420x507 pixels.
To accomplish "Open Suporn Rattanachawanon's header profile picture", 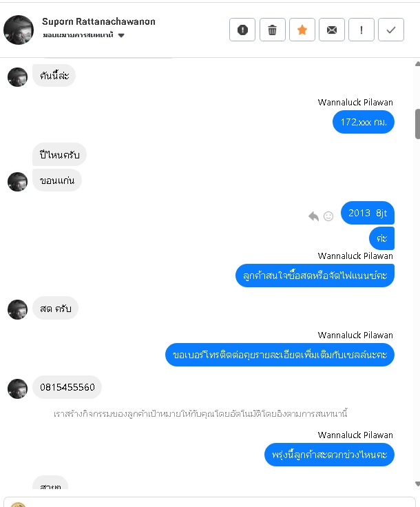I will tap(19, 30).
